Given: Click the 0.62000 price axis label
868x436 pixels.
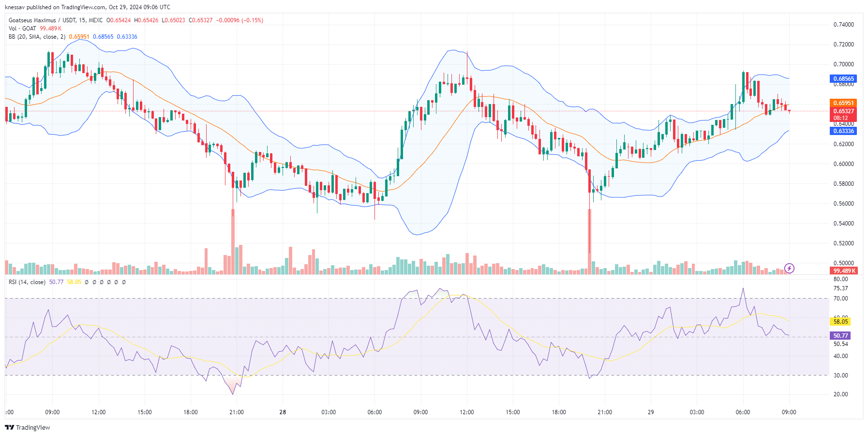Looking at the screenshot, I should tap(843, 144).
